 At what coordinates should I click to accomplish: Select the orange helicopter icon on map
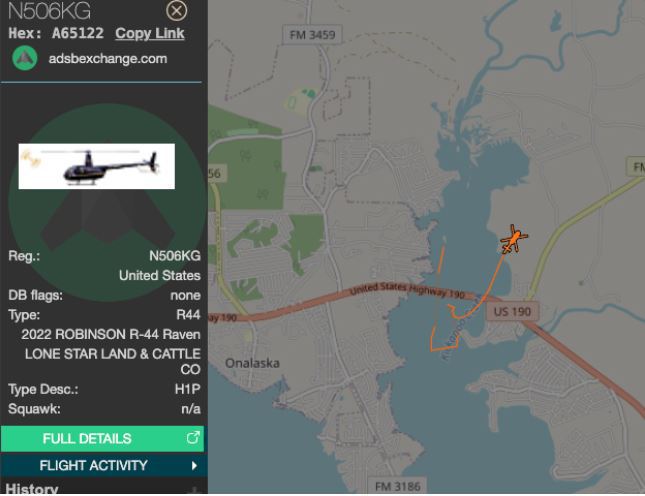[513, 240]
